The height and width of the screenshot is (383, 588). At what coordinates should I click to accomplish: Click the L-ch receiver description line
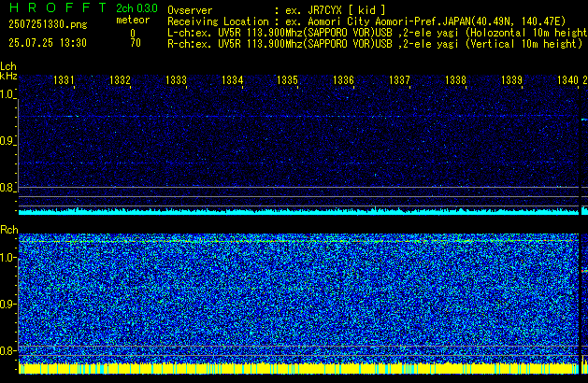pyautogui.click(x=378, y=33)
